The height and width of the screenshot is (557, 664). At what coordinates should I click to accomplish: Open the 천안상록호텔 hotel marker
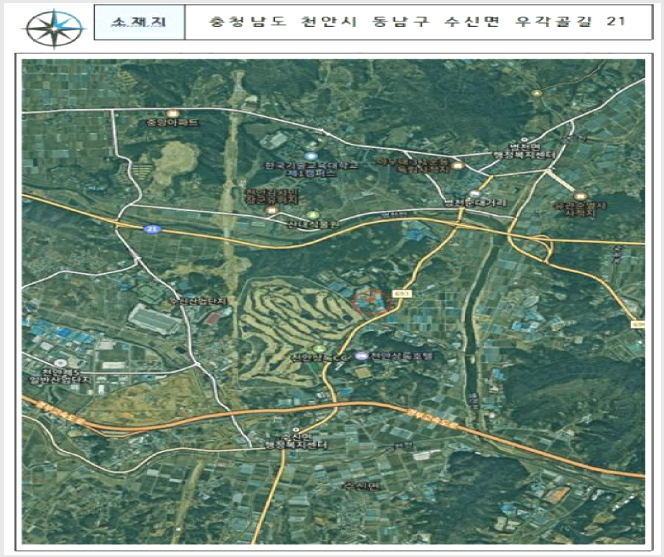click(x=362, y=356)
